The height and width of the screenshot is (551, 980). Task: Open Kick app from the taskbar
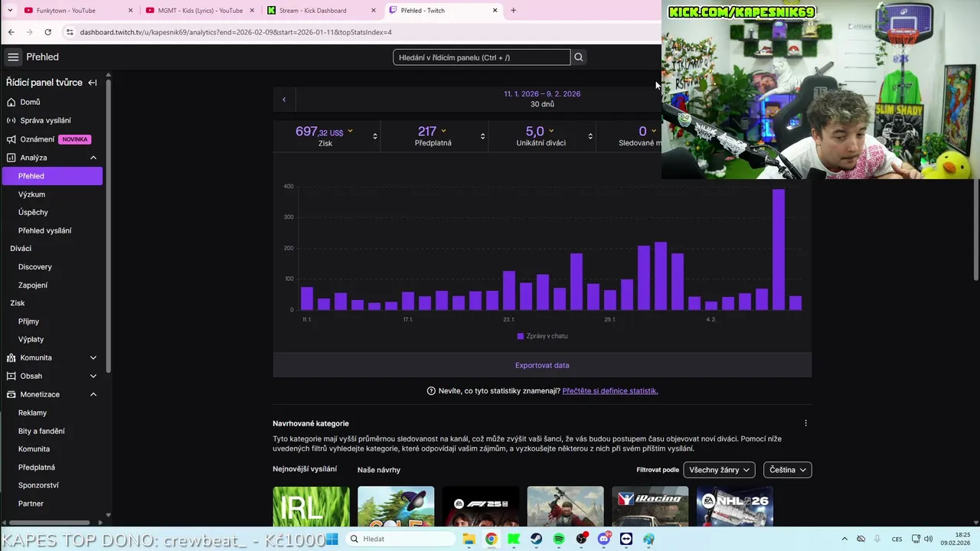click(x=514, y=539)
